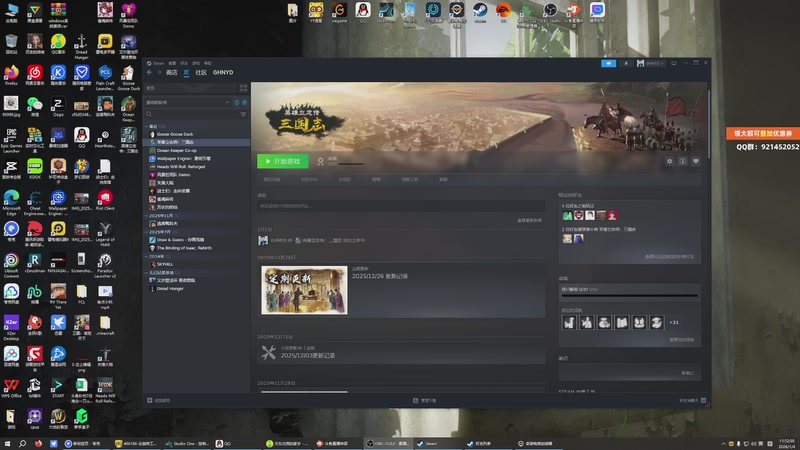Open the 查看 view menu in Steam
Viewport: 800px width, 450px height.
click(x=172, y=63)
